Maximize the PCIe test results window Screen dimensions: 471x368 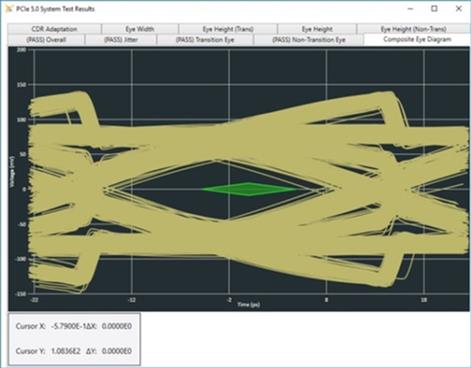(434, 9)
